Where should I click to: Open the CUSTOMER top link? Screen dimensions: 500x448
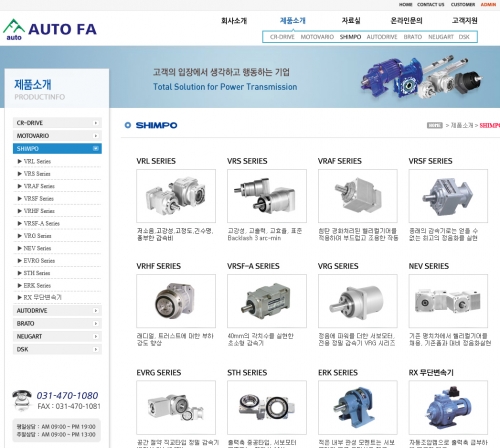[x=463, y=4]
